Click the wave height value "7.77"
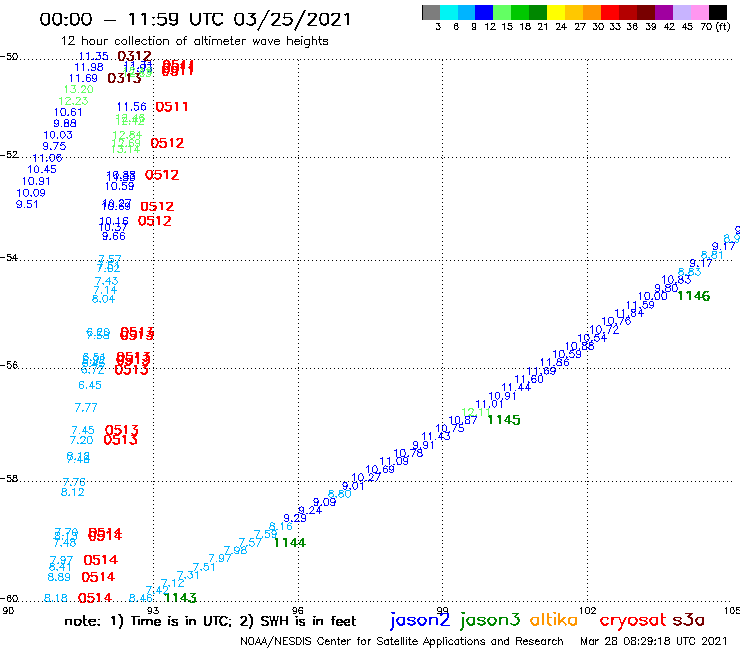The image size is (740, 650). click(x=86, y=407)
